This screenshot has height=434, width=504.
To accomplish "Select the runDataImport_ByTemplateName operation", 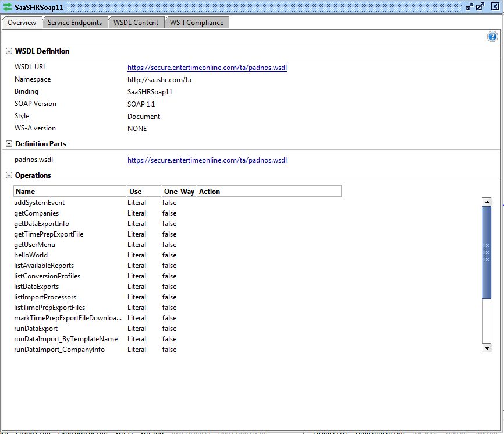I will (66, 339).
